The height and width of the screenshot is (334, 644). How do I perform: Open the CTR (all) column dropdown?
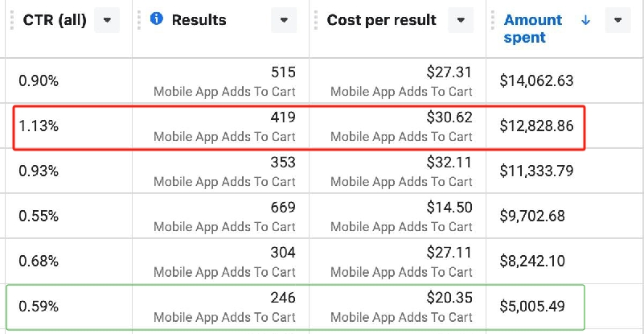coord(107,20)
